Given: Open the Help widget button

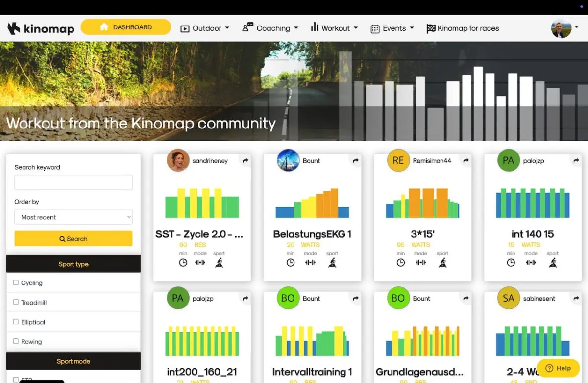Looking at the screenshot, I should pos(559,368).
